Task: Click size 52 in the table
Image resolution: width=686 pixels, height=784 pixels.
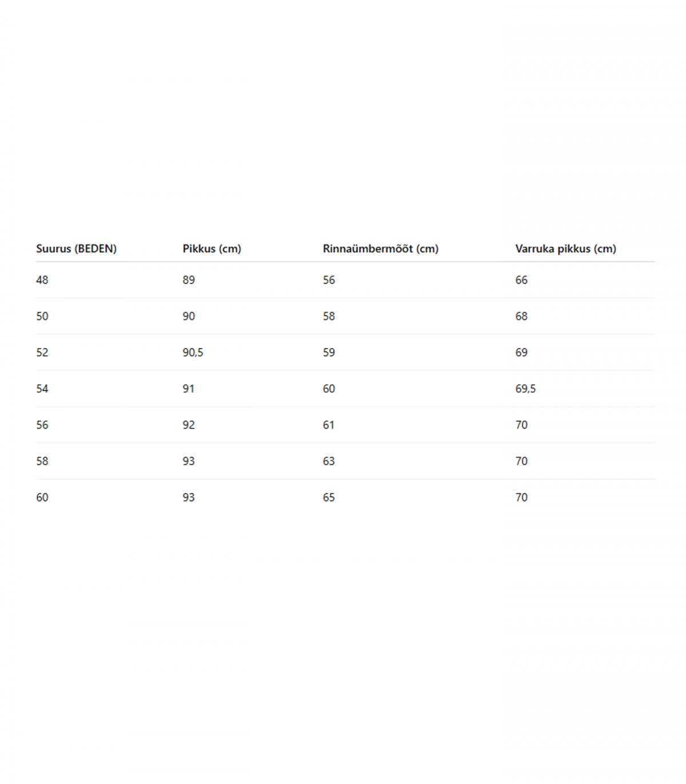Action: click(x=42, y=353)
